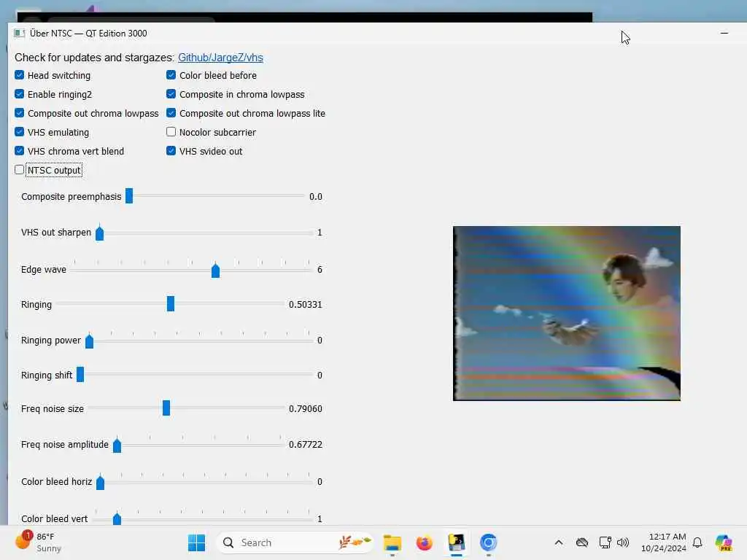Open the weather widget showing 86°F Sunny

(39, 542)
